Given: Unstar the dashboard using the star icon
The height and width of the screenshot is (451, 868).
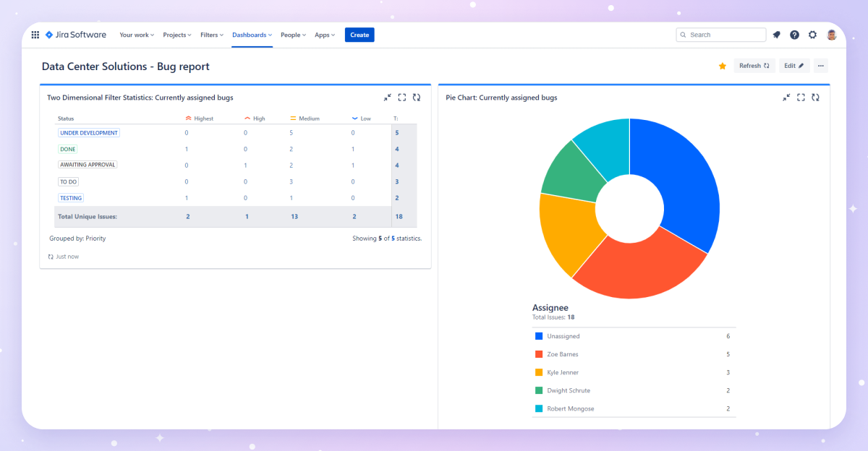Looking at the screenshot, I should (x=722, y=66).
